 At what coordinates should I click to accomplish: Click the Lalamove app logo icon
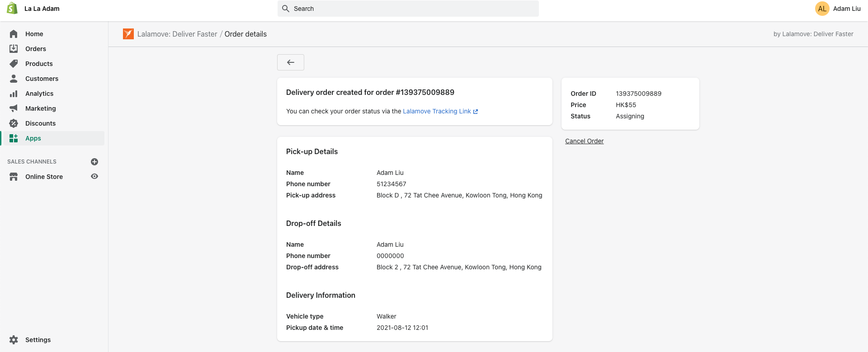click(x=128, y=34)
